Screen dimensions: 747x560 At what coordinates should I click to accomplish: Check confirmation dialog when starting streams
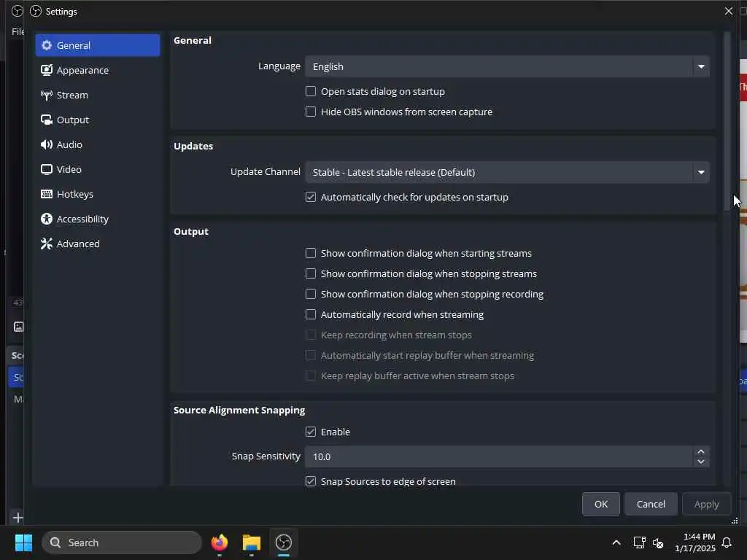coord(311,253)
